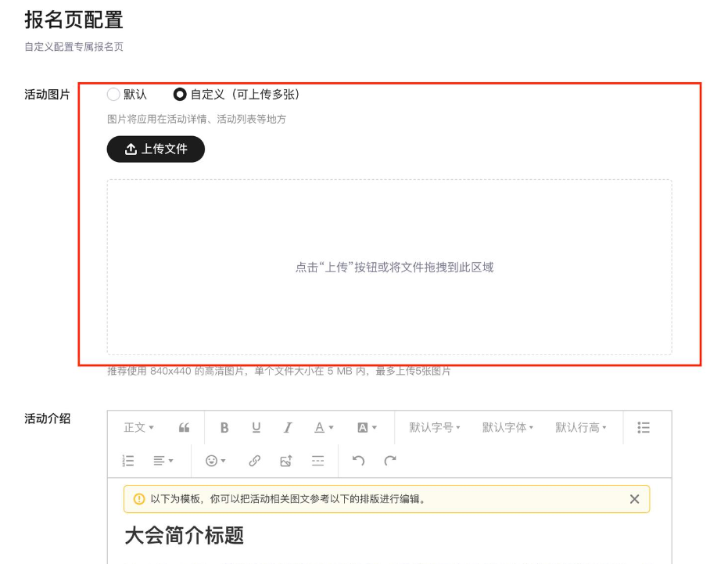Click the 活动图片 label
Screen dimensions: 728x564
click(x=47, y=95)
